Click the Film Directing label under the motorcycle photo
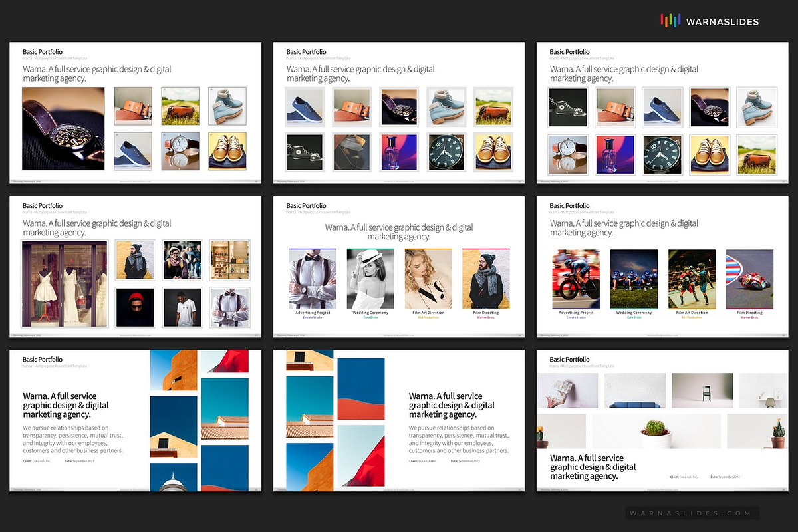The width and height of the screenshot is (798, 532). [749, 313]
